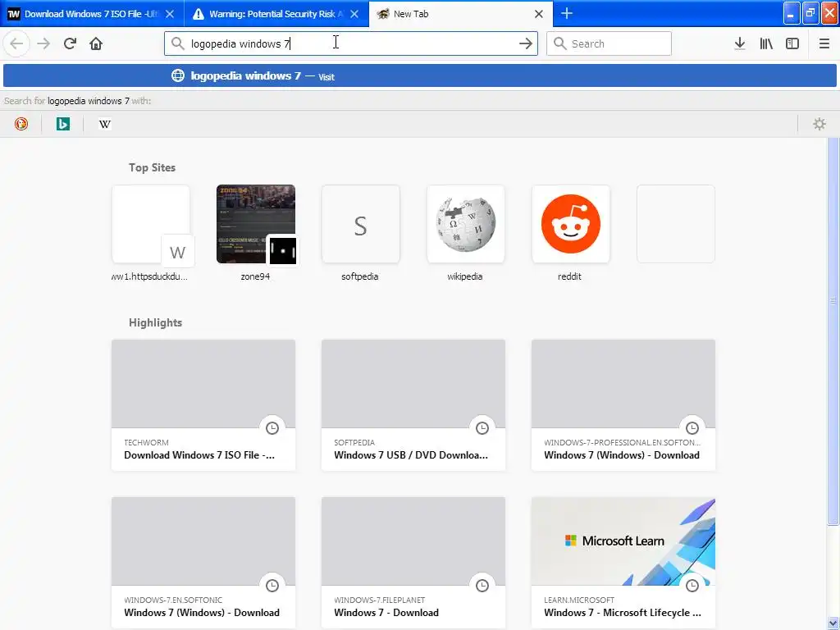
Task: Show the library icon menu
Action: tap(766, 43)
